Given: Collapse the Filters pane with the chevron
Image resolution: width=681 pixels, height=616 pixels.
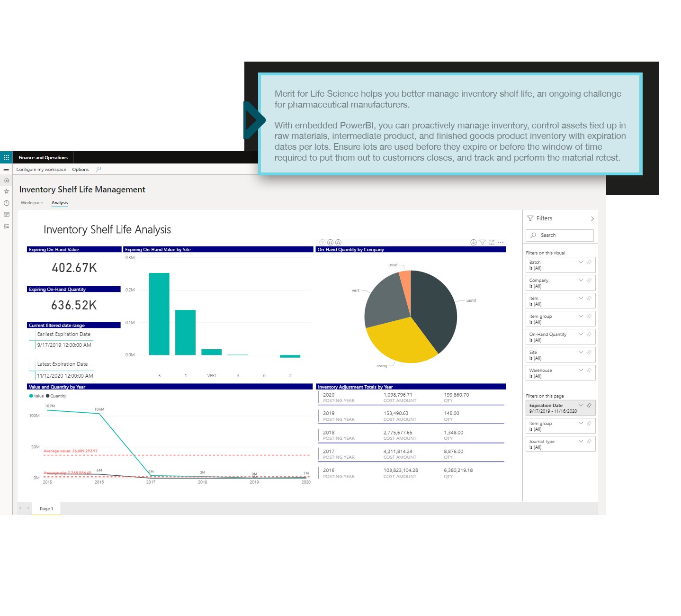Looking at the screenshot, I should pos(592,218).
